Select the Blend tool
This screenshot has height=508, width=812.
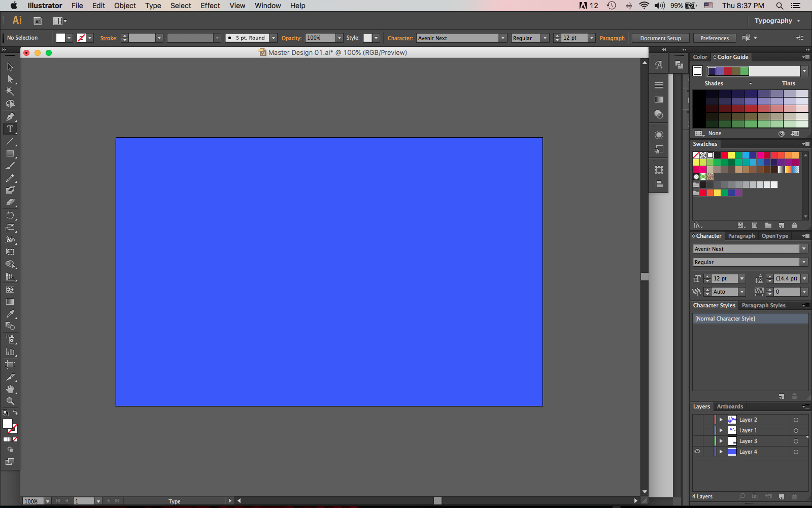(10, 326)
